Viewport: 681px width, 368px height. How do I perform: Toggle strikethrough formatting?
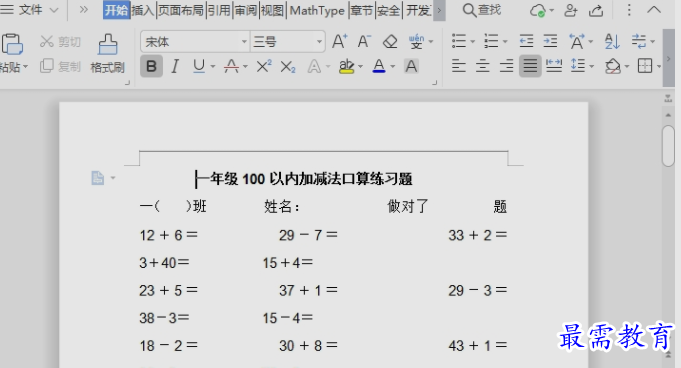click(x=231, y=66)
